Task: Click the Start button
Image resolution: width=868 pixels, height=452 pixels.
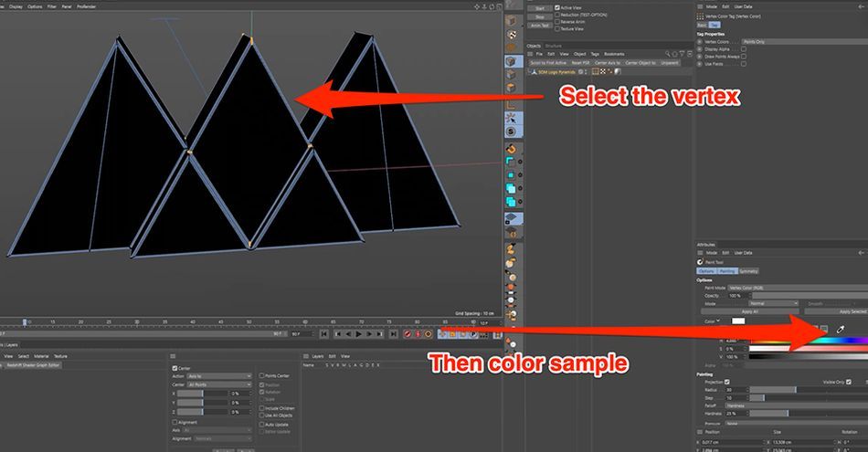Action: coord(540,8)
